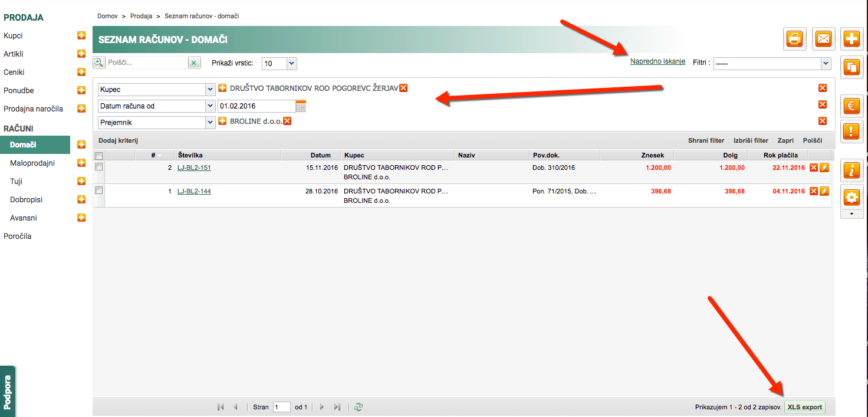Click the euro payment icon in the right sidebar
The height and width of the screenshot is (417, 868).
click(x=851, y=106)
